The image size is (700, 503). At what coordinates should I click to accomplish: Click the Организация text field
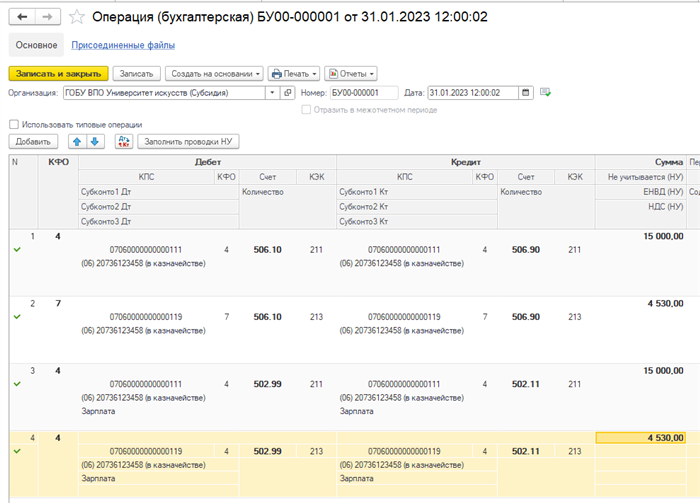tap(164, 93)
